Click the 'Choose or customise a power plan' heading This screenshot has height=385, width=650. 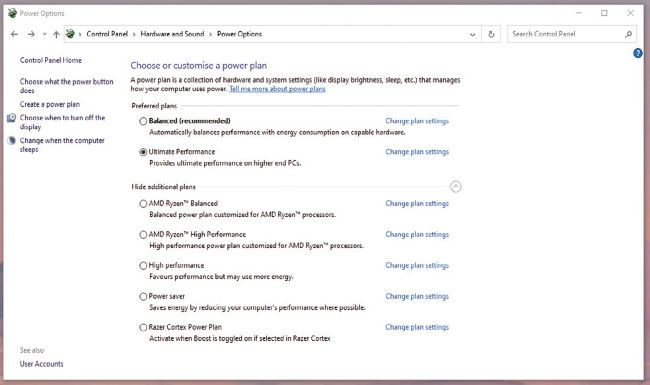[199, 65]
